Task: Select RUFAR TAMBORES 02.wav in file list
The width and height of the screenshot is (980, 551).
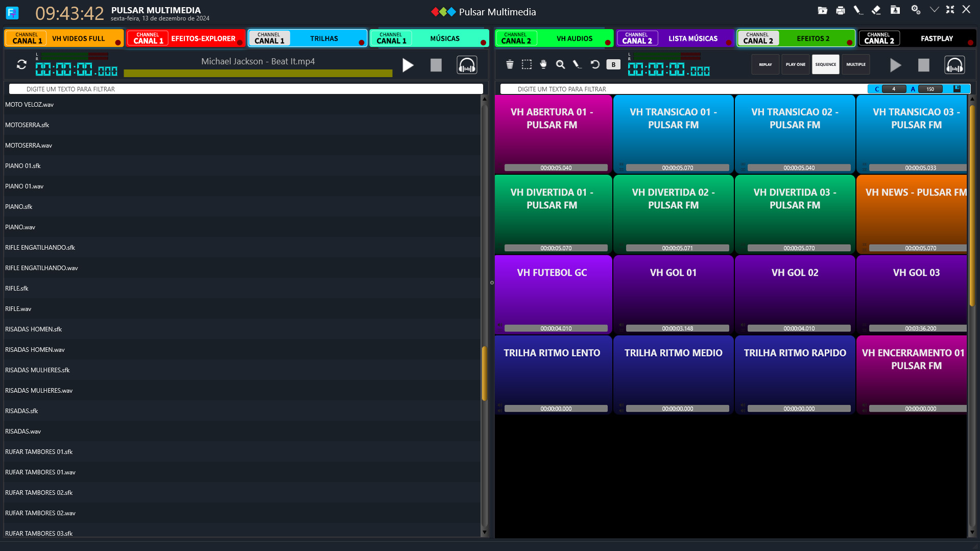Action: click(x=243, y=513)
